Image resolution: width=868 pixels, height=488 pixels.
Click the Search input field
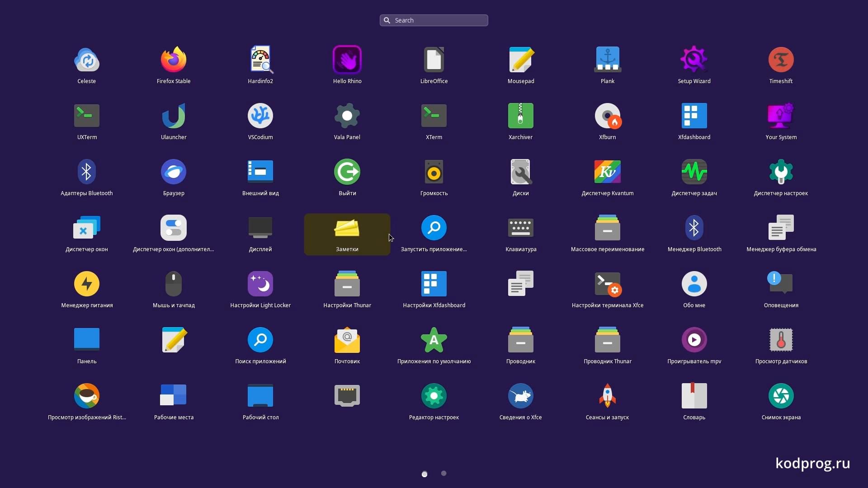click(x=434, y=20)
